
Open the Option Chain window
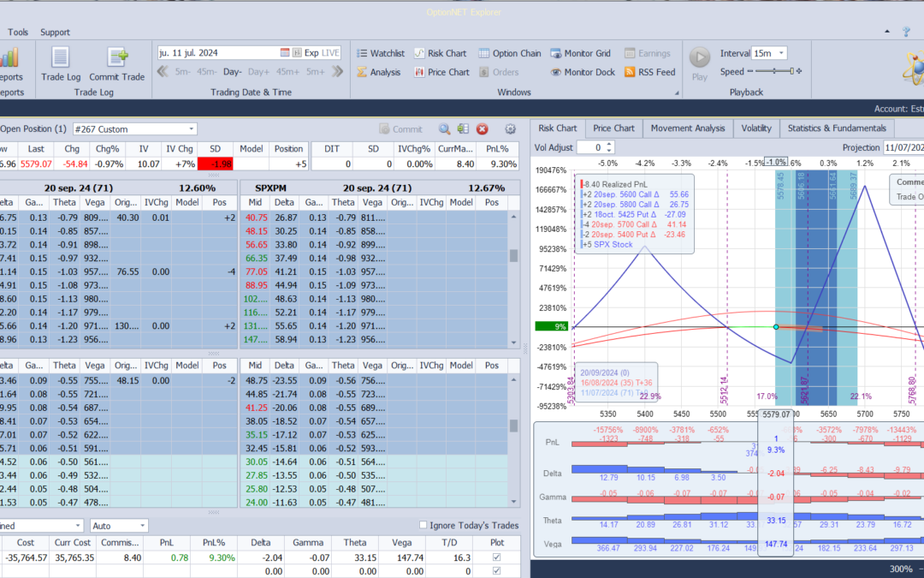click(x=510, y=53)
